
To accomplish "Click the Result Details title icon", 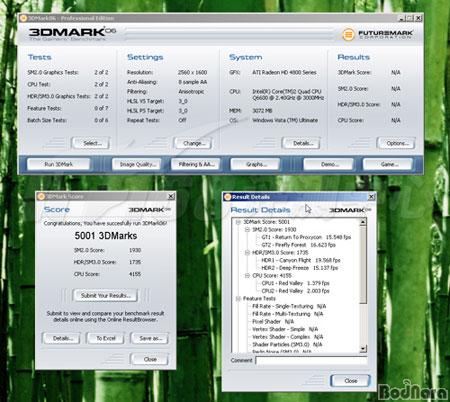I will pos(228,197).
